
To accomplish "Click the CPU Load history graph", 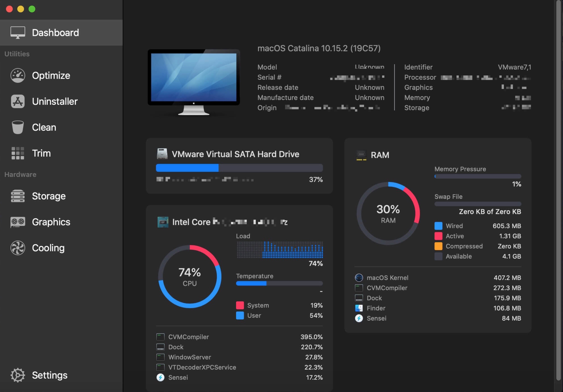I will click(x=280, y=250).
